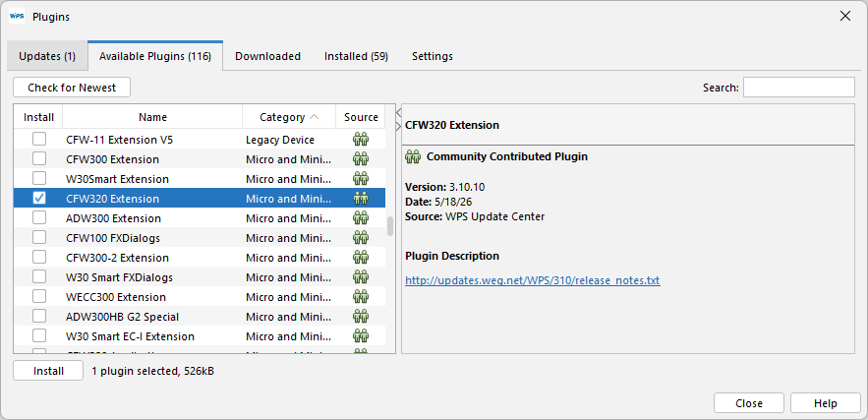Click the CFW320 Extension name in list
868x420 pixels.
pos(112,199)
